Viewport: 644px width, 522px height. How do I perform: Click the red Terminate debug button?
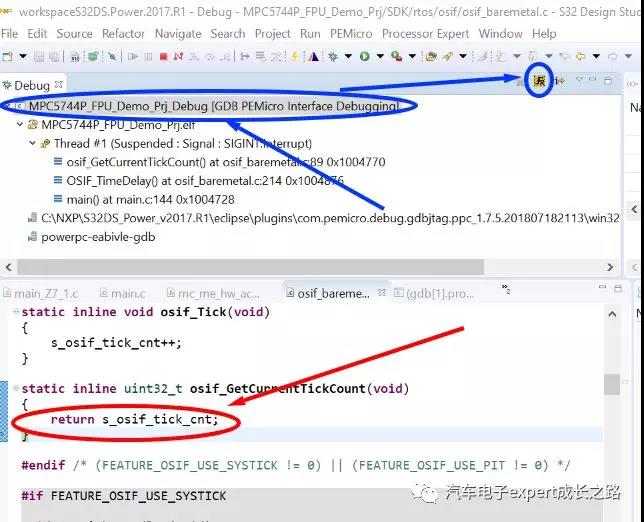(163, 57)
